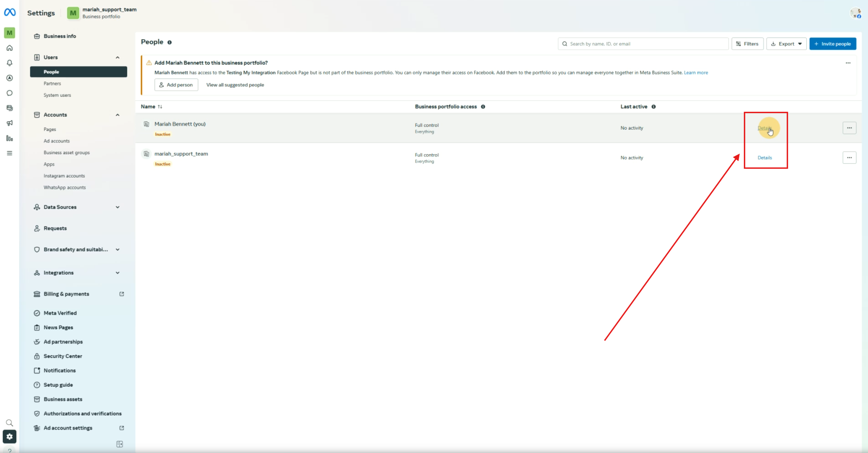
Task: Open Apps under Accounts
Action: pos(49,164)
